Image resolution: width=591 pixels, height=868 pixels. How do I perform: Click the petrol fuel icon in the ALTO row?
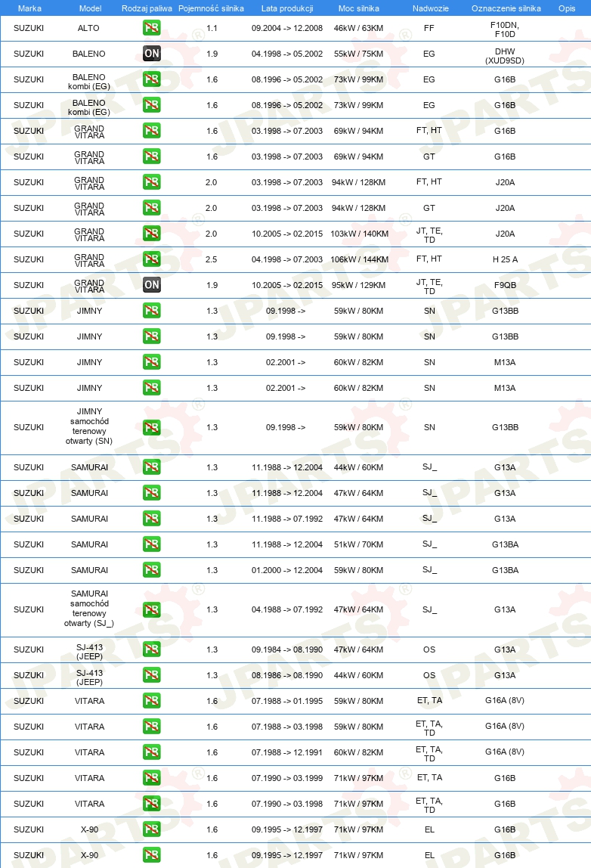152,28
